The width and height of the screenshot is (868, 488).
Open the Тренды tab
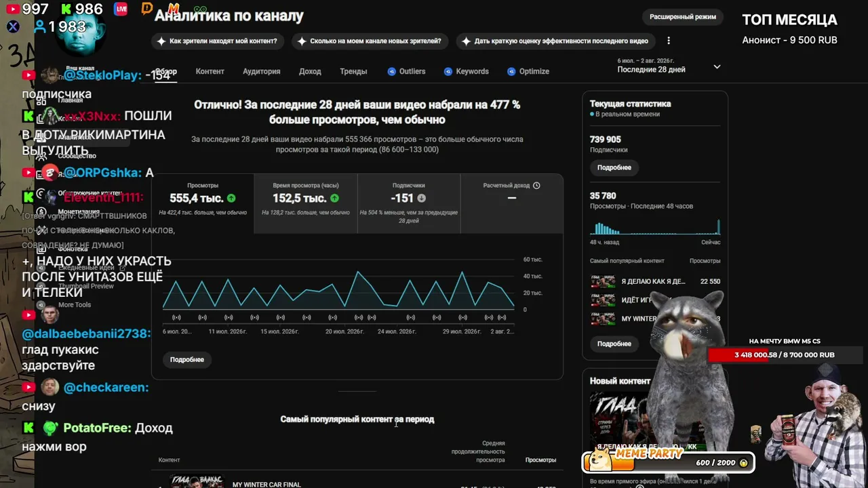[x=353, y=71]
